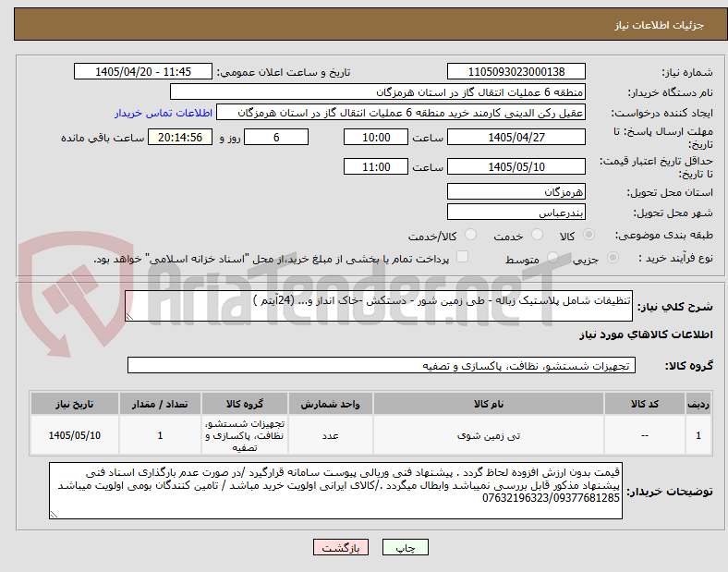Viewport: 728px width, 572px height.
Task: Select the خدمت radio button
Action: pos(537,235)
